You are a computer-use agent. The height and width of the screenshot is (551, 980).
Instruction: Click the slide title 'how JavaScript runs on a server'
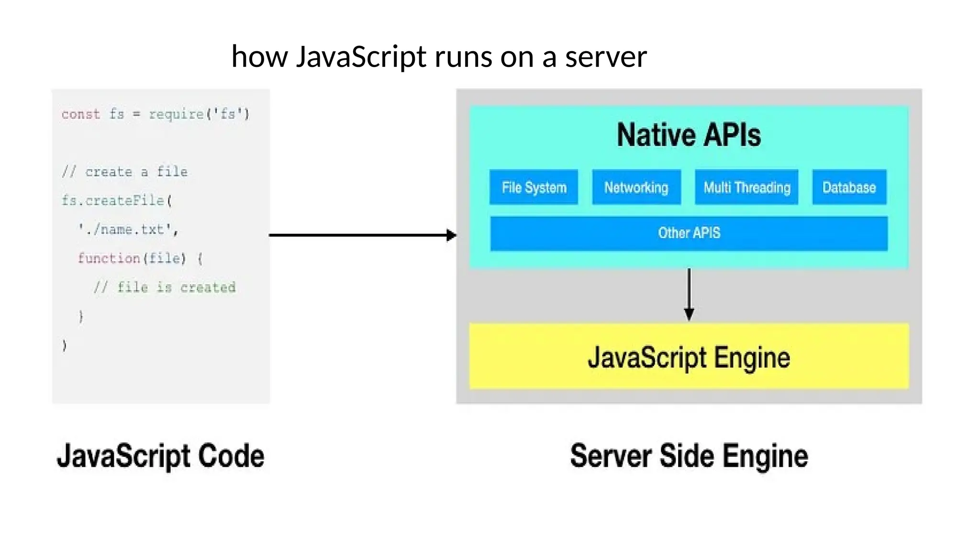(439, 56)
